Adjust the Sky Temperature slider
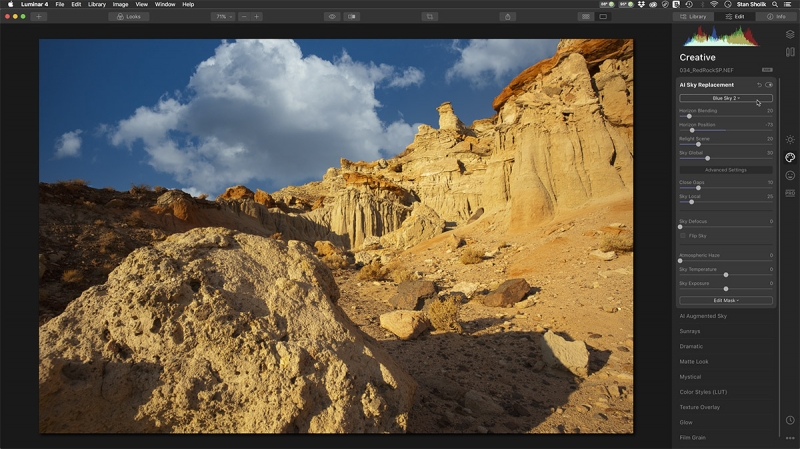This screenshot has width=800, height=449. [x=726, y=275]
